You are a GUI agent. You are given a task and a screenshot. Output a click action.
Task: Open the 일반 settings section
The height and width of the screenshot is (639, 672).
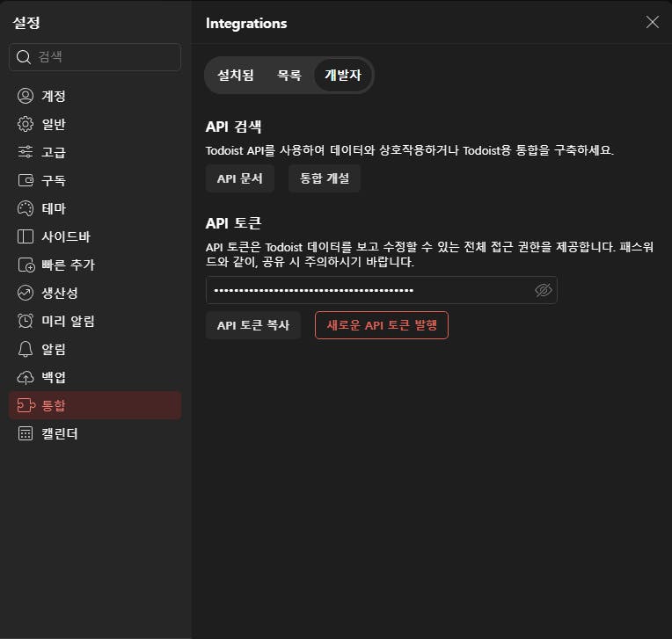pyautogui.click(x=95, y=124)
